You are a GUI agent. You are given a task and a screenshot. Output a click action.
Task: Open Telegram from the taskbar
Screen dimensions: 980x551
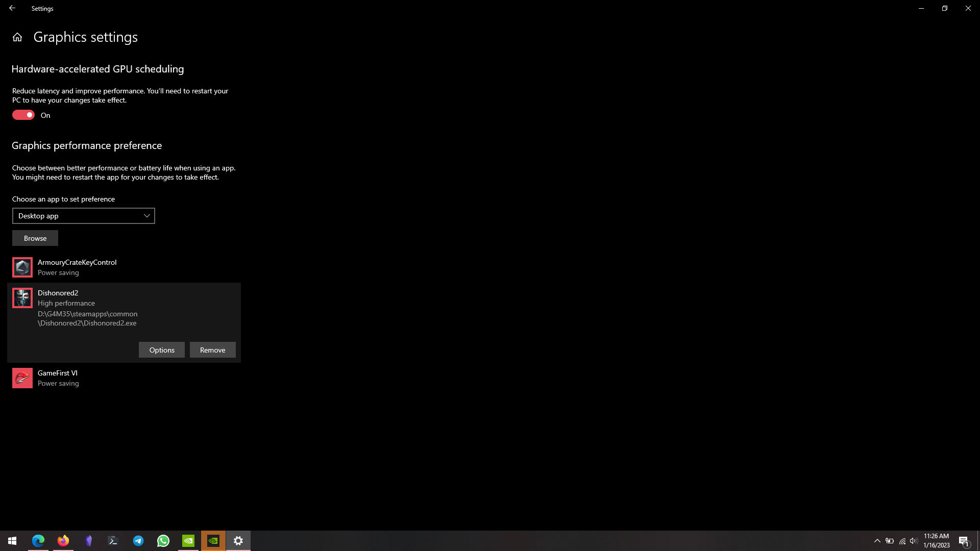[x=138, y=541]
